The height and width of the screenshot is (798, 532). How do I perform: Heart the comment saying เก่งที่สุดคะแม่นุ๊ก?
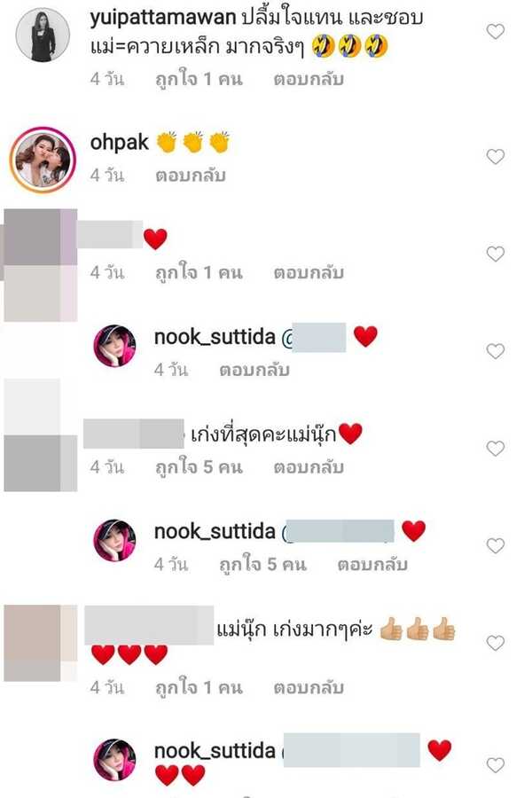pyautogui.click(x=496, y=448)
